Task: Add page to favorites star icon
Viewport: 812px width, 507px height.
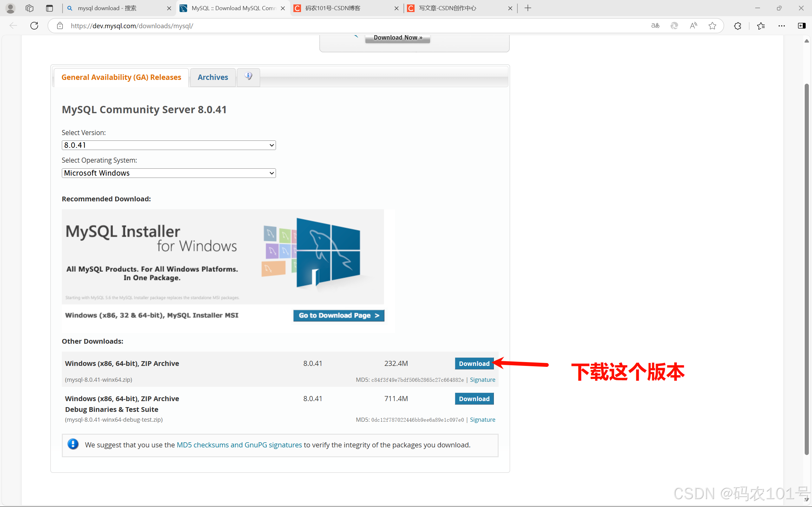Action: pos(712,26)
